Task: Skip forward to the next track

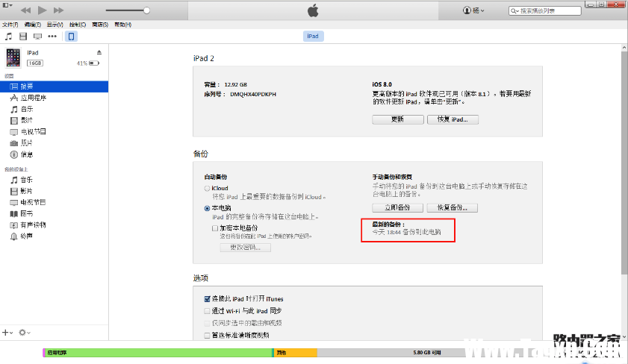Action: pos(58,10)
